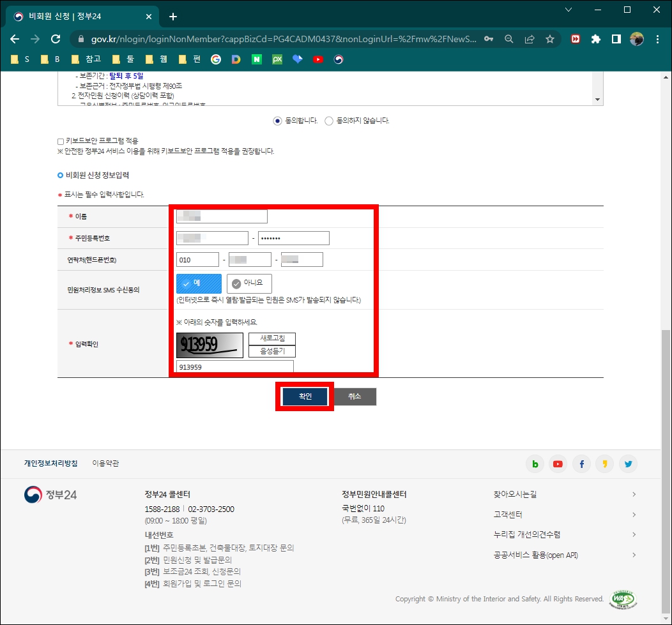Expand the 누리집 개선의견수렴 footer item
Screen dimensions: 672x625
[565, 534]
